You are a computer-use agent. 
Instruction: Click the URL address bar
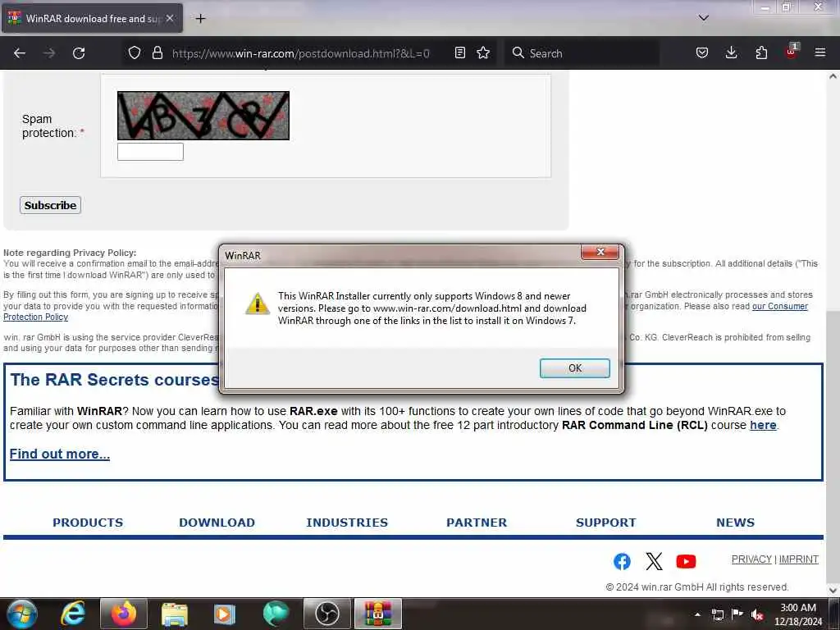point(300,53)
